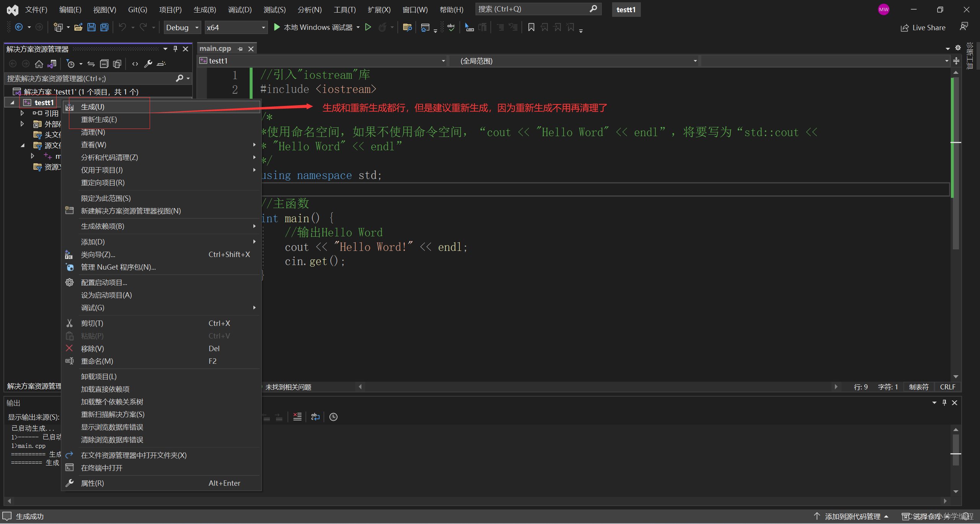Select 在终端中打开 menu entry
The image size is (980, 524).
coord(162,468)
